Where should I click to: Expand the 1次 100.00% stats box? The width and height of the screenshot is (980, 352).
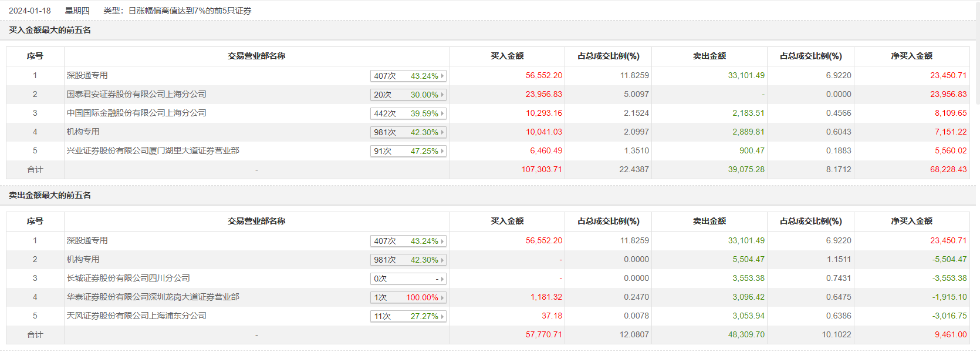tap(442, 297)
